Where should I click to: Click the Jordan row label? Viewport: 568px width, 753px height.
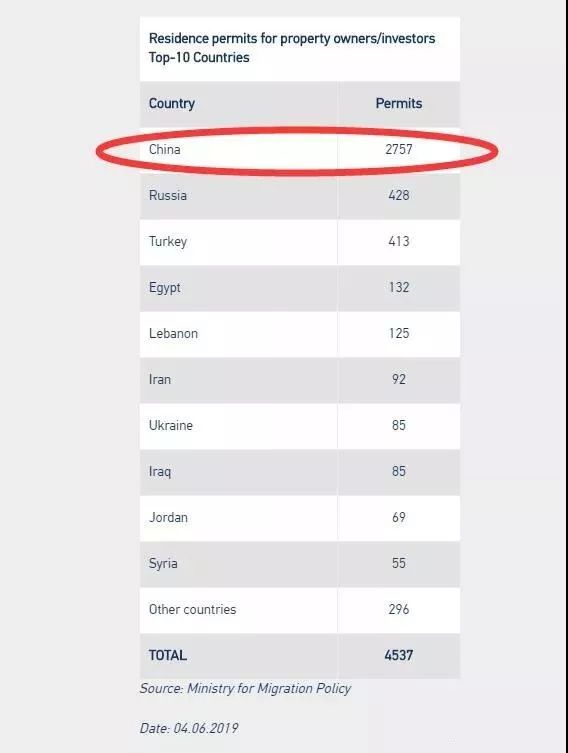click(168, 518)
